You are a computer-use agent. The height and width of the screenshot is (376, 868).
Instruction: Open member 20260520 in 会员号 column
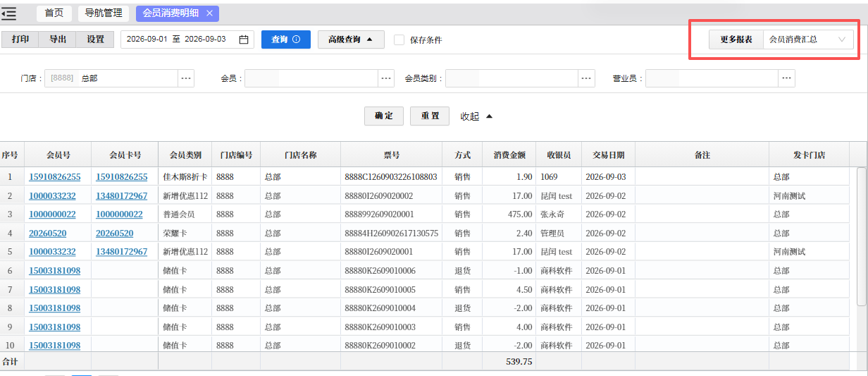point(48,233)
